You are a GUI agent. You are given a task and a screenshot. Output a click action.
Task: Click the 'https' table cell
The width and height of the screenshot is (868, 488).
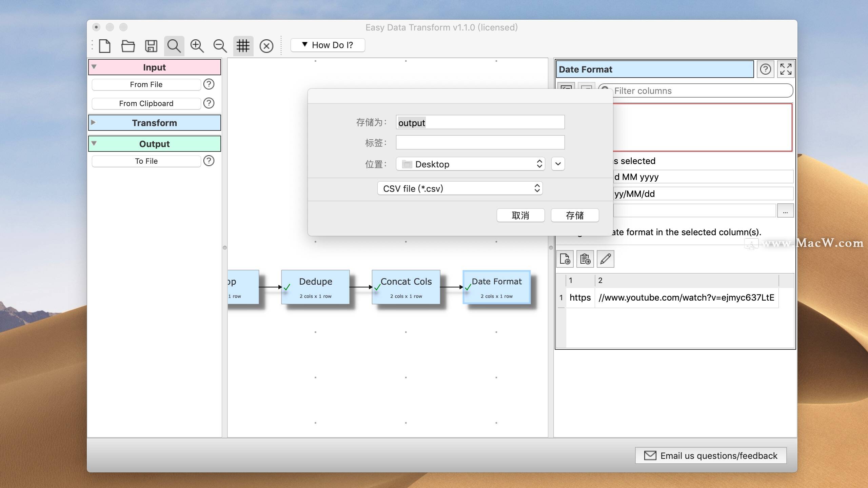tap(580, 298)
